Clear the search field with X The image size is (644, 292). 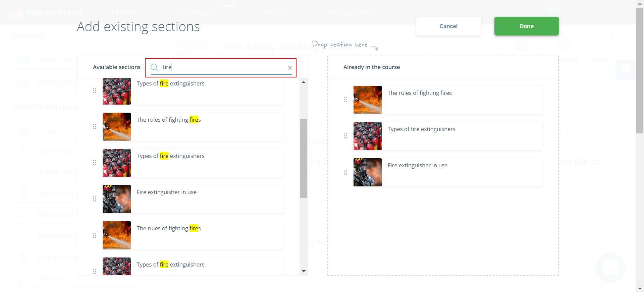point(290,68)
